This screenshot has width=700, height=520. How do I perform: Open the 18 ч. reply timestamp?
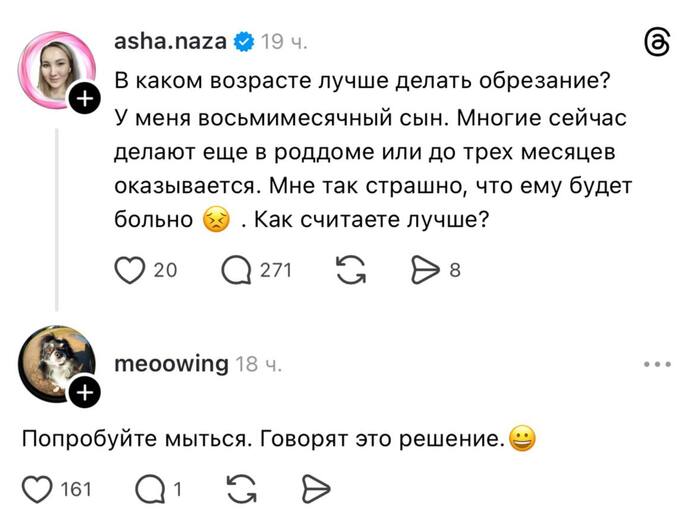[x=258, y=365]
